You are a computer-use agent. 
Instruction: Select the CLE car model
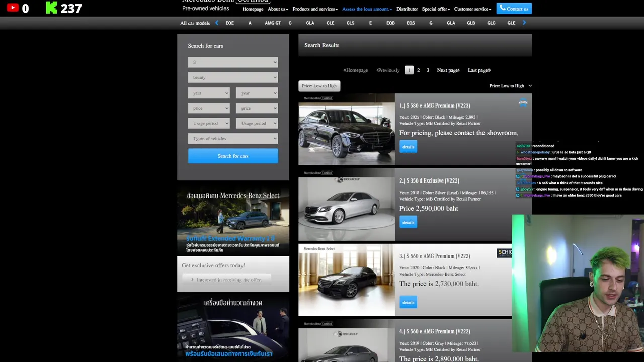[x=330, y=23]
